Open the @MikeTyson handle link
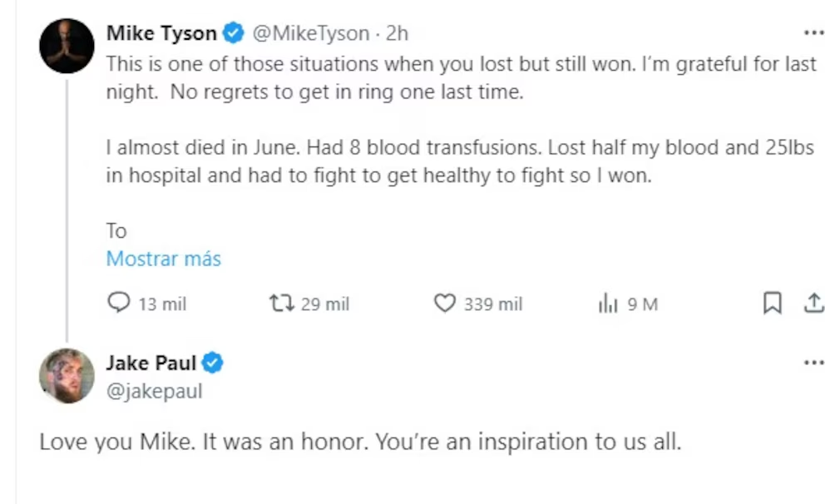The width and height of the screenshot is (825, 504). click(x=309, y=33)
